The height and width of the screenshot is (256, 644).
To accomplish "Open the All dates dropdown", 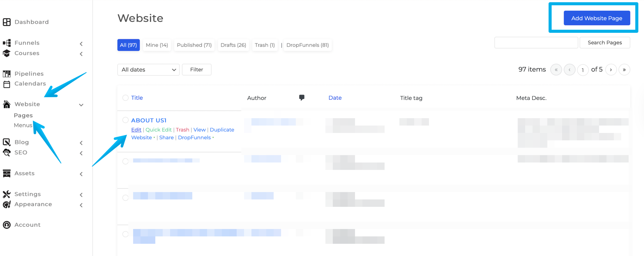I will [x=148, y=70].
